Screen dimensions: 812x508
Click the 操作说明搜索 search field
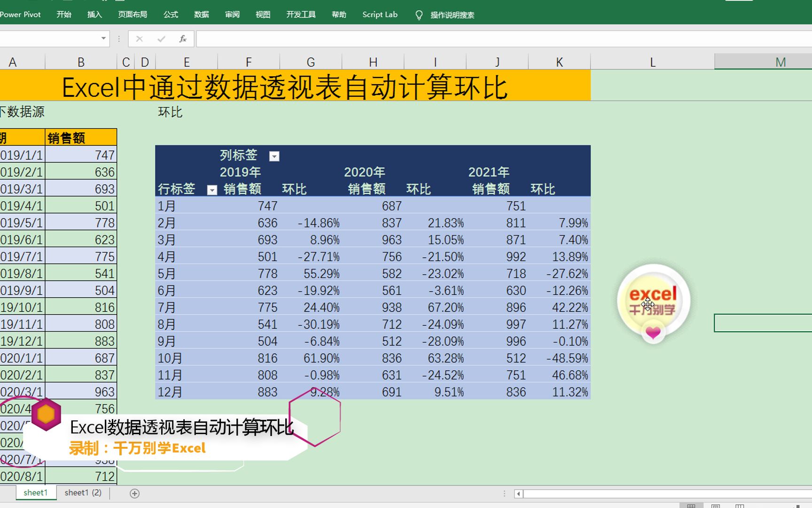pos(452,15)
